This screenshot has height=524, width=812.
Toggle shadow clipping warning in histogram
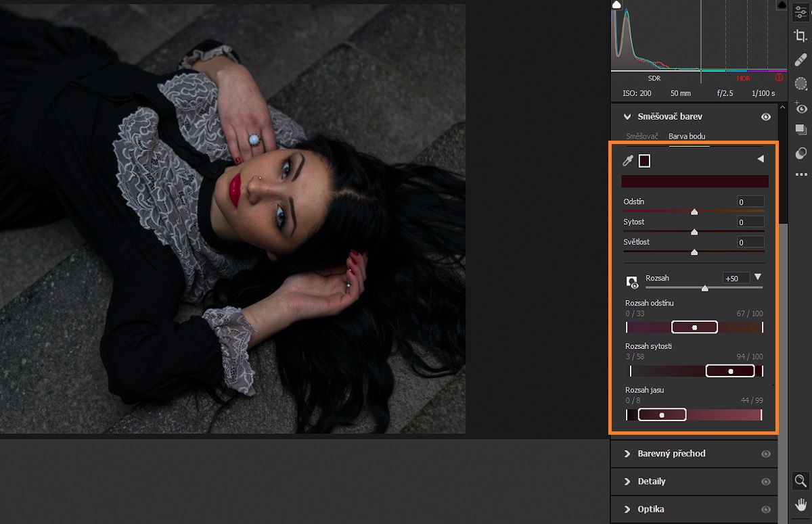(x=616, y=5)
